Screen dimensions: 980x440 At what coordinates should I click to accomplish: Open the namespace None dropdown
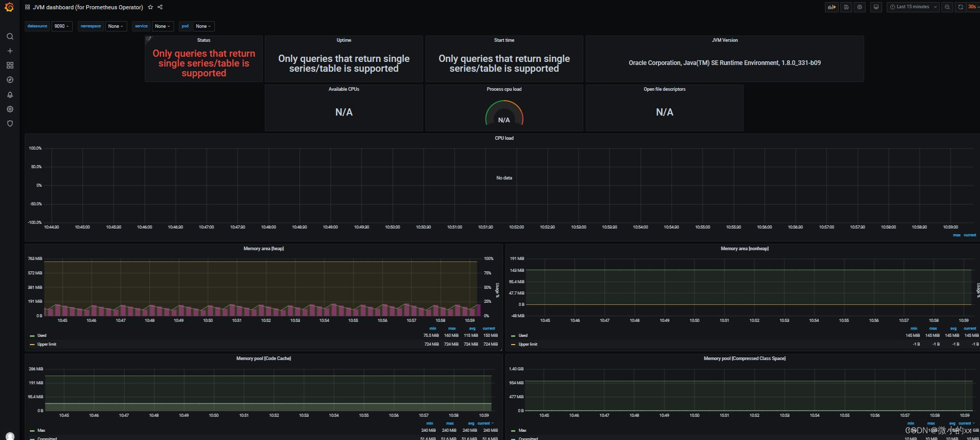coord(116,26)
